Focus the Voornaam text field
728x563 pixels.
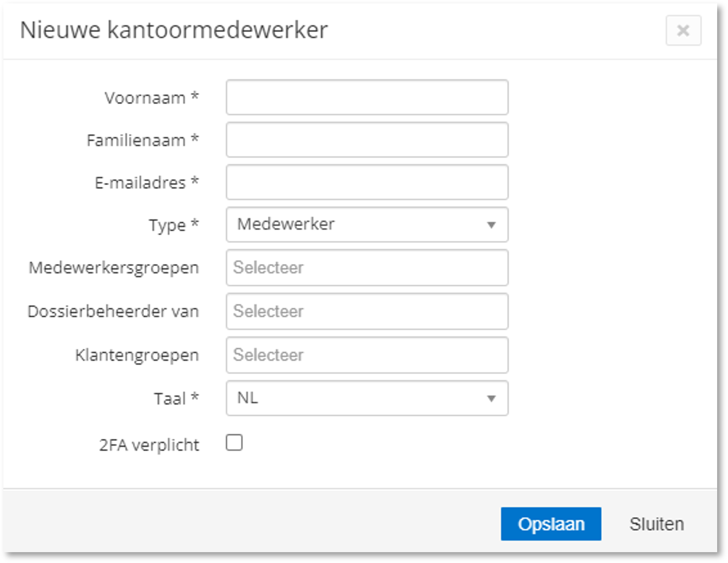click(367, 97)
